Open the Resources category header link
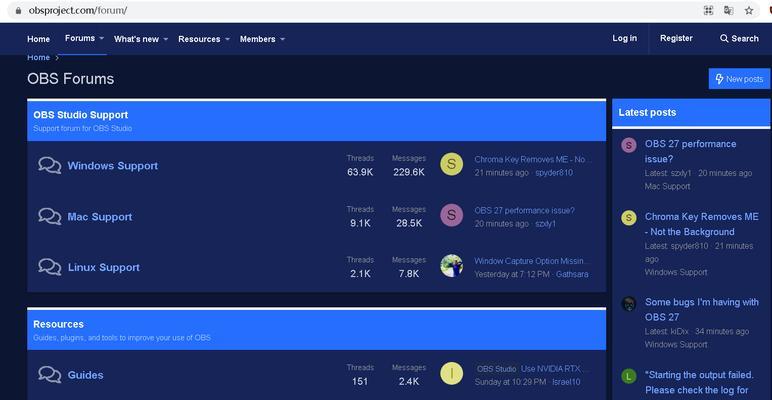Screen dimensions: 772x400 58,324
